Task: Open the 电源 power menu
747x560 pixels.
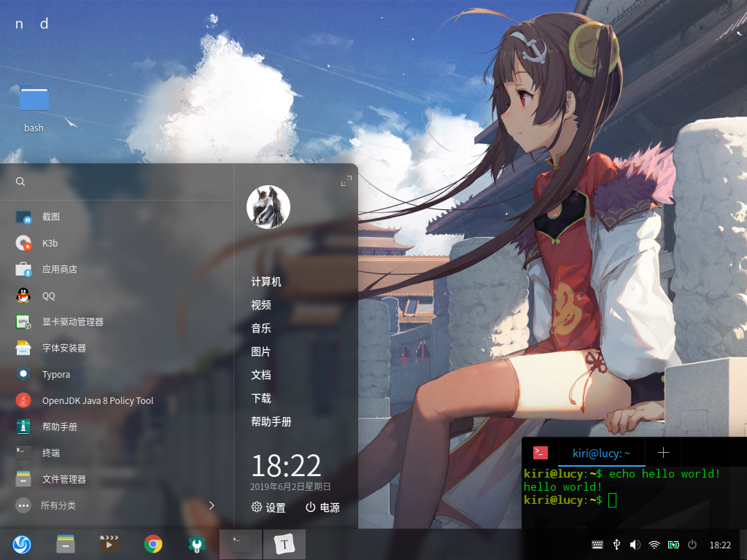Action: point(322,507)
